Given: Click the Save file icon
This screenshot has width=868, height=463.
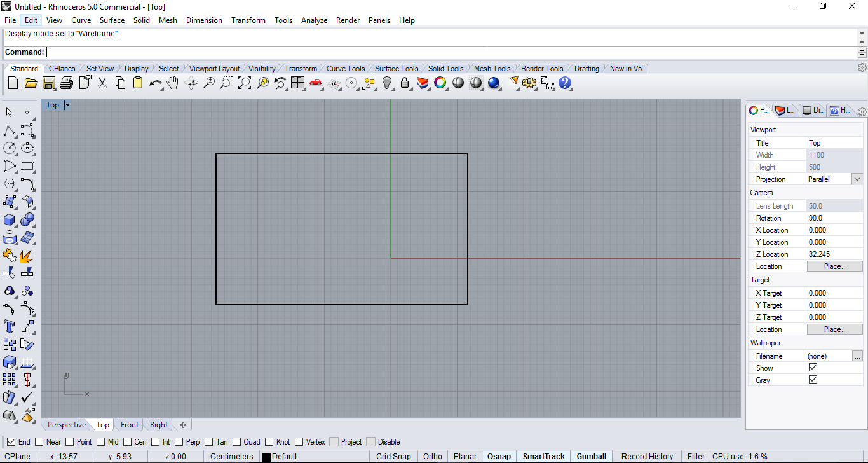Looking at the screenshot, I should (x=48, y=83).
